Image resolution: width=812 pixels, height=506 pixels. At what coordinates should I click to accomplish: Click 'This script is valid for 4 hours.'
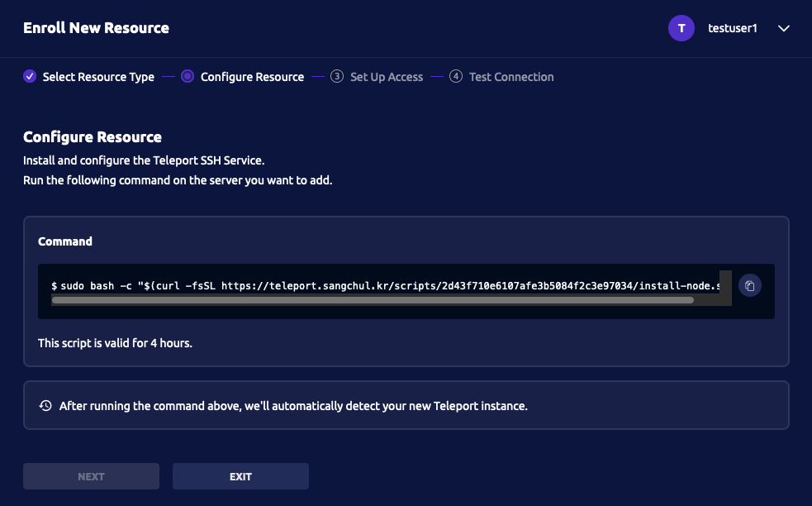(x=115, y=343)
